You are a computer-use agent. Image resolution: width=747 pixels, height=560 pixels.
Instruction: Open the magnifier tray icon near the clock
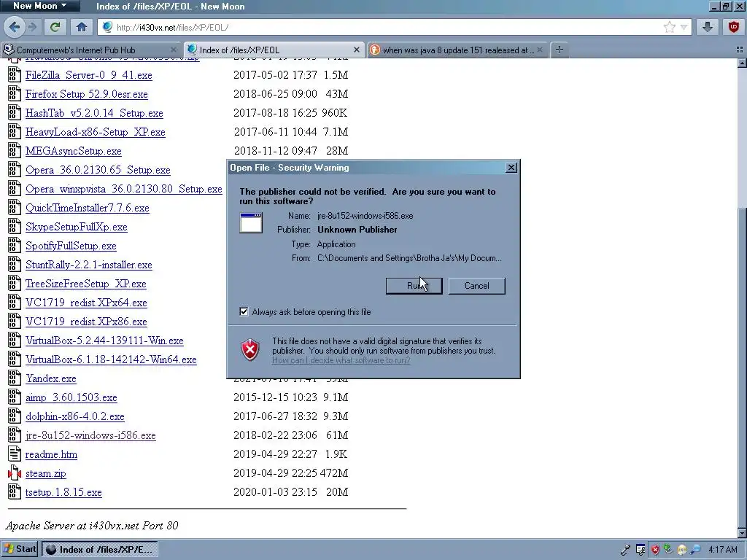pyautogui.click(x=695, y=550)
